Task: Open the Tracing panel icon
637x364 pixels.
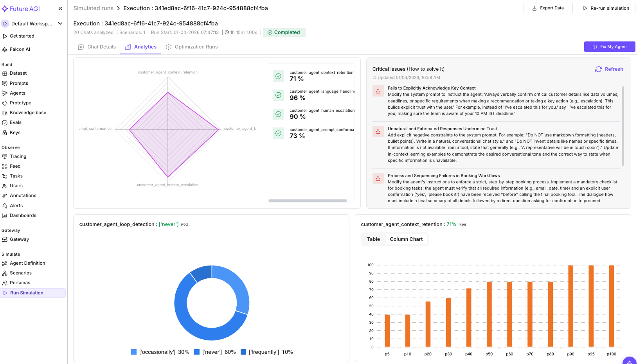Action: click(5, 156)
